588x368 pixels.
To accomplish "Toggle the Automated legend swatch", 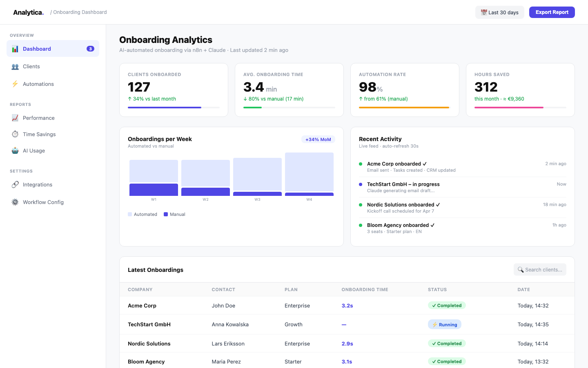I will (130, 214).
